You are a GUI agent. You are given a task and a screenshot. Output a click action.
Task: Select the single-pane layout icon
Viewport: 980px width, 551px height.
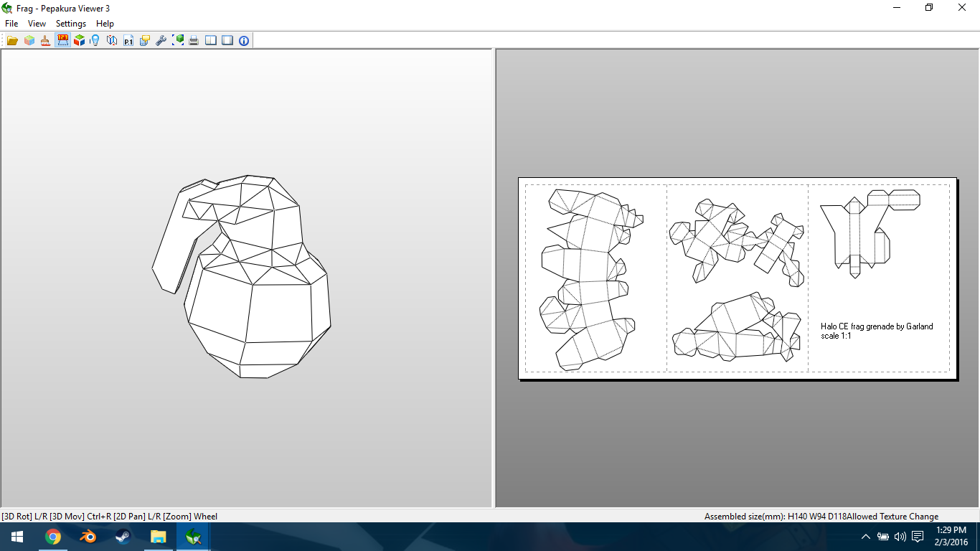(x=227, y=41)
